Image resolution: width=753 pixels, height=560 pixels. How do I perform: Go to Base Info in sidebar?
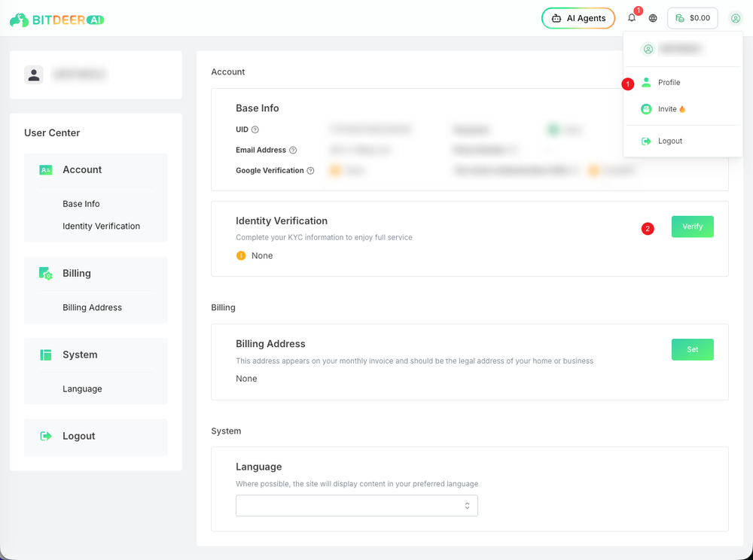81,204
